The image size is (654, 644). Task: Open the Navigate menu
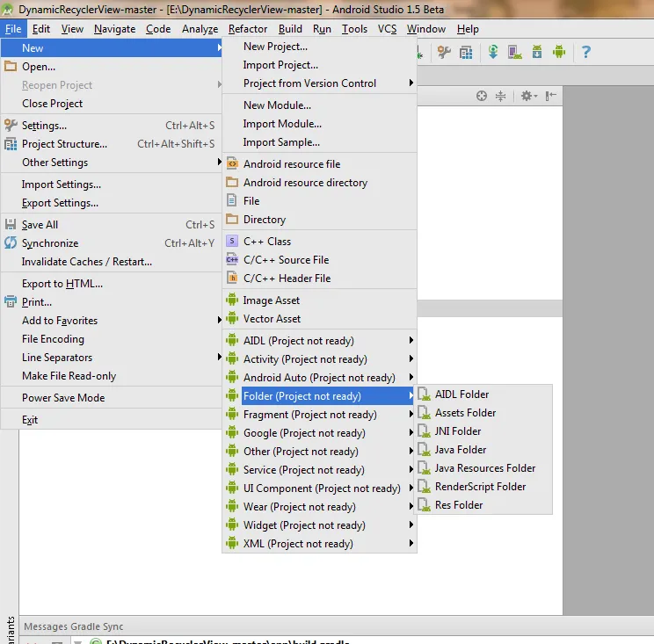pos(114,29)
